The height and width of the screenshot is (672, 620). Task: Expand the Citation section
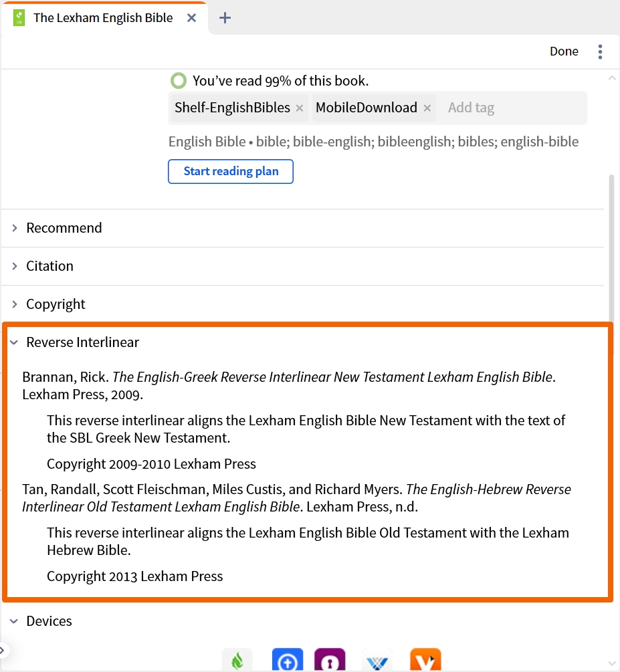pyautogui.click(x=303, y=266)
